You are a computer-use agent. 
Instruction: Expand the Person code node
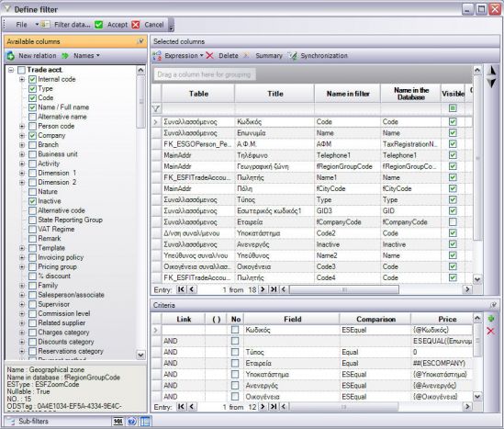click(22, 127)
